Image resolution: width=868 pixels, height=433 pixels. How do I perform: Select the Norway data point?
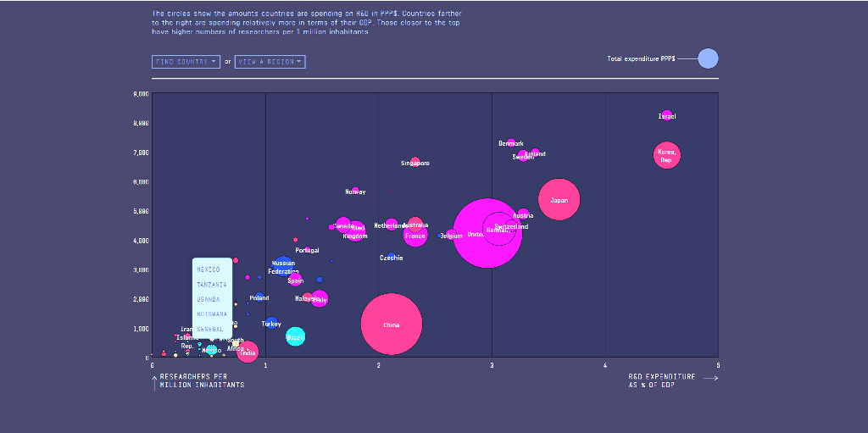click(x=356, y=191)
